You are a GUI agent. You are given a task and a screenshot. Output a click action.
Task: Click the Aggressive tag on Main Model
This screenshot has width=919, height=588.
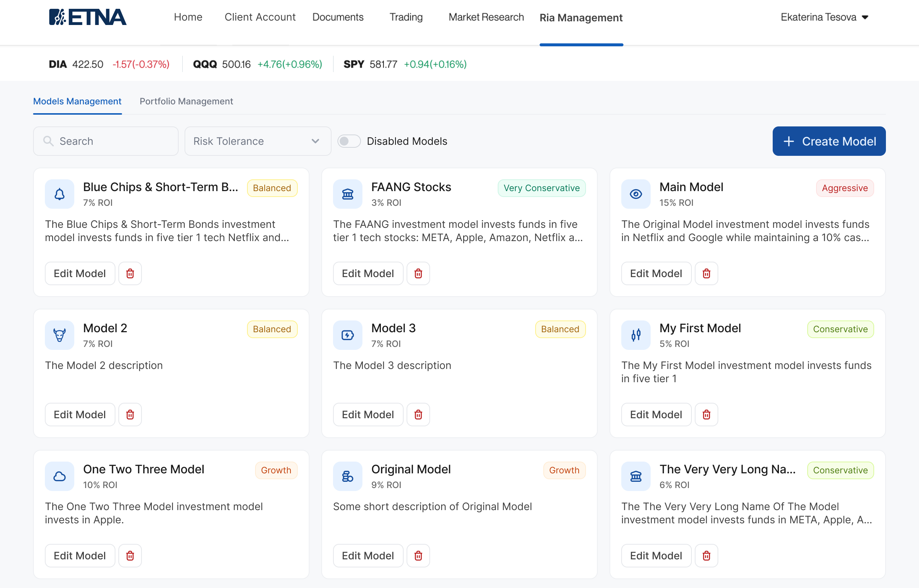click(x=845, y=188)
